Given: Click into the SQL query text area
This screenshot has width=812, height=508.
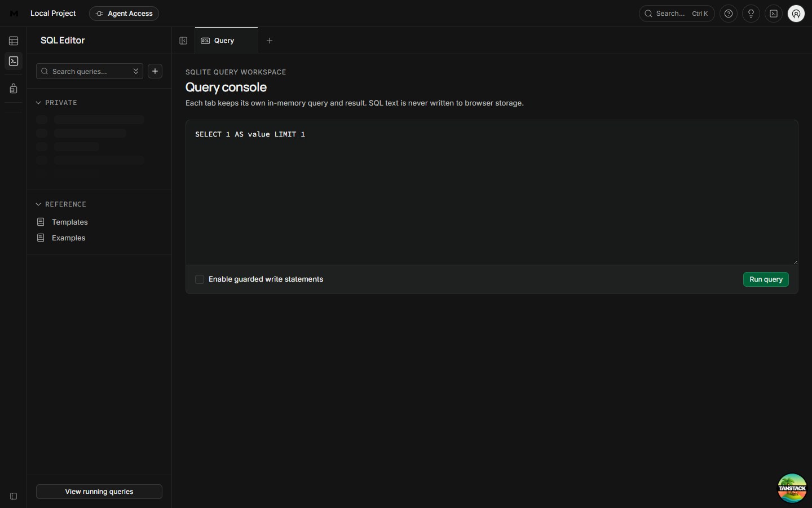Looking at the screenshot, I should 492,192.
